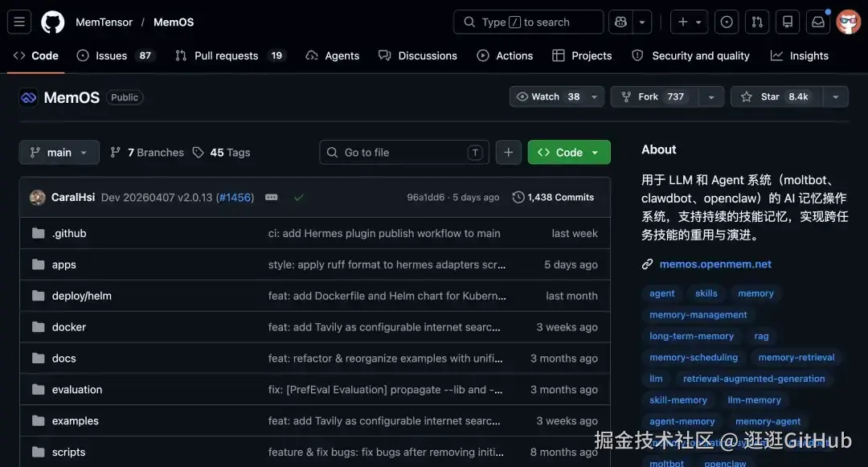Image resolution: width=868 pixels, height=467 pixels.
Task: Open the user profile avatar menu
Action: pos(848,23)
